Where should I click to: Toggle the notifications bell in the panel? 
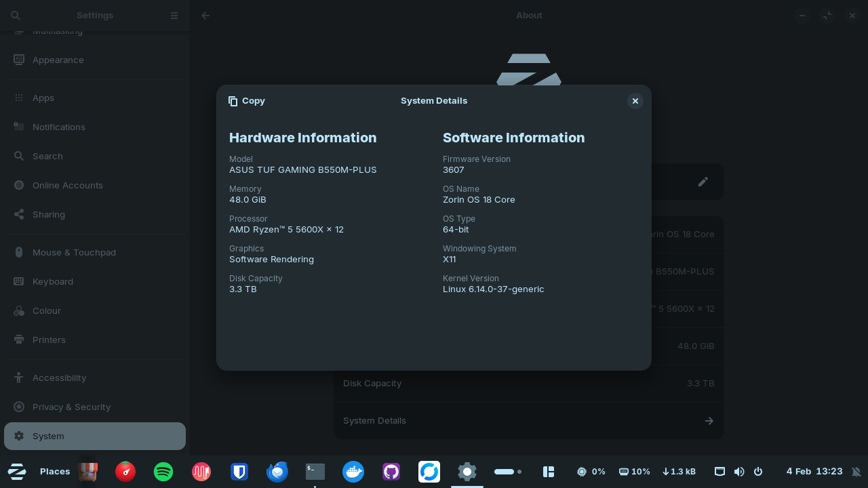856,472
